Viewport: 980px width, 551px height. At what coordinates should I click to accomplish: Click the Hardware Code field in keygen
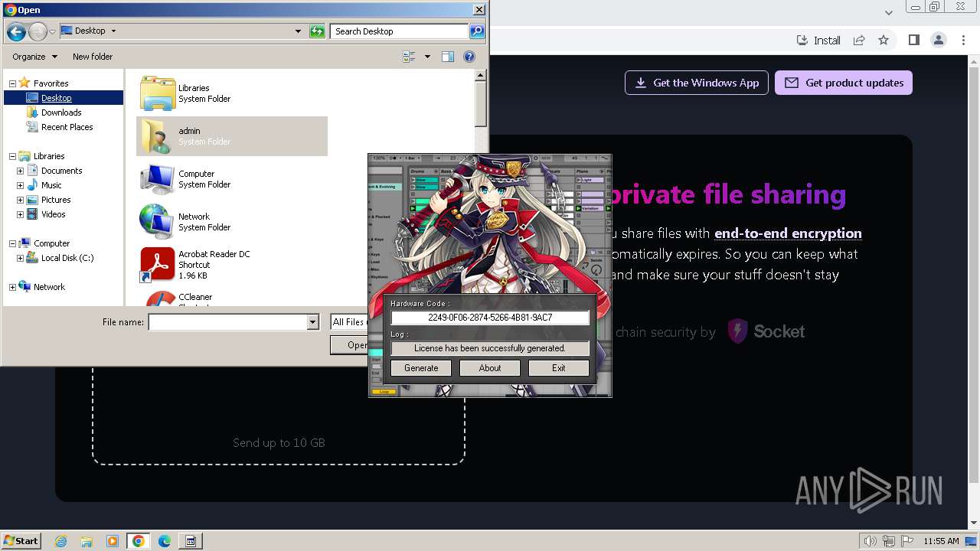pyautogui.click(x=490, y=317)
